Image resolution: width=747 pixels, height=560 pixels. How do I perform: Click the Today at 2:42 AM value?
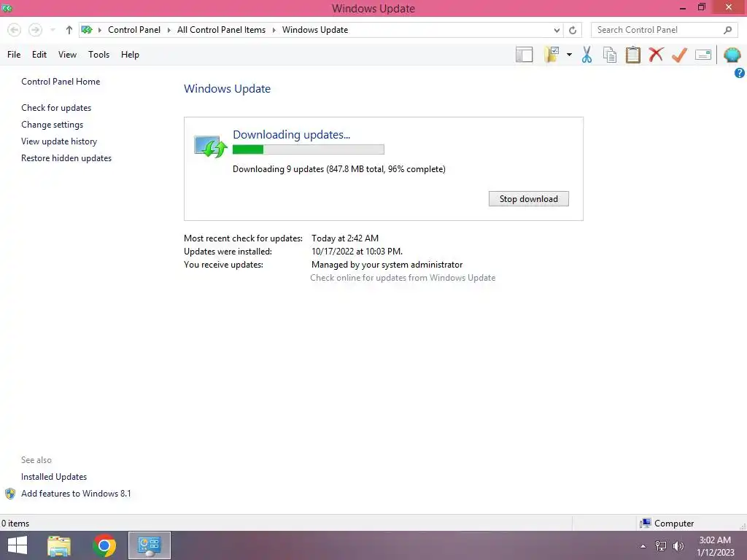[345, 238]
